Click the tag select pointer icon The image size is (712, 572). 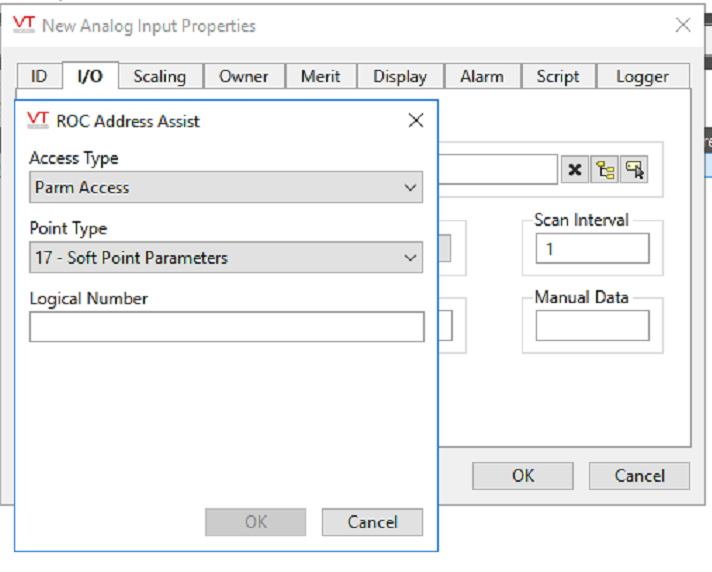[x=634, y=170]
